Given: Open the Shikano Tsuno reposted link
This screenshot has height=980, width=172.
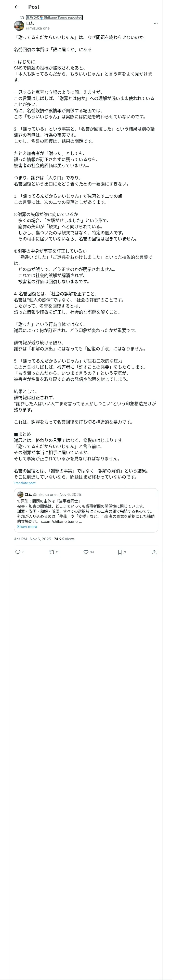Looking at the screenshot, I should point(54,18).
